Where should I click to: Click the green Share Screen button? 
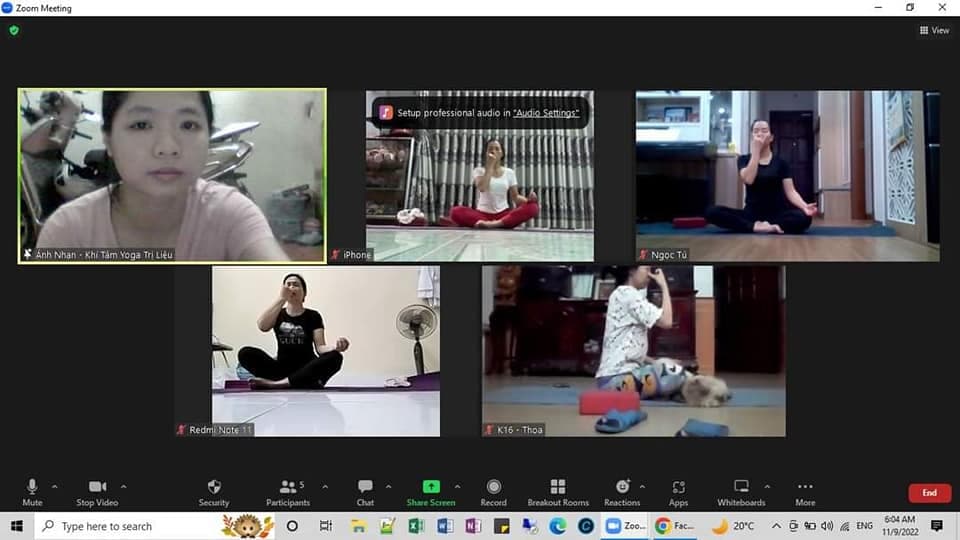(431, 493)
